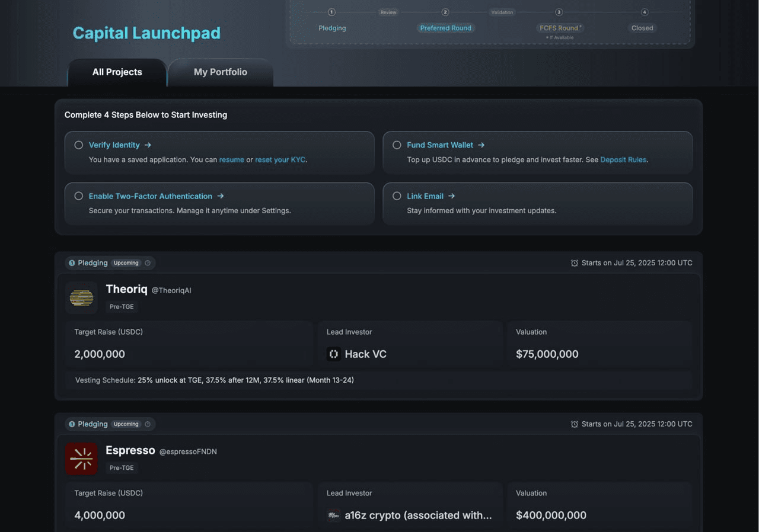Click the Pre-TGE tag under Theoriq
Screen dimensions: 759x532
(x=122, y=307)
